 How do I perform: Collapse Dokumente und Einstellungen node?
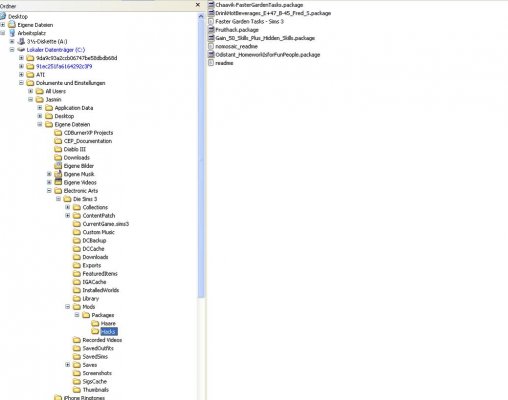[21, 83]
